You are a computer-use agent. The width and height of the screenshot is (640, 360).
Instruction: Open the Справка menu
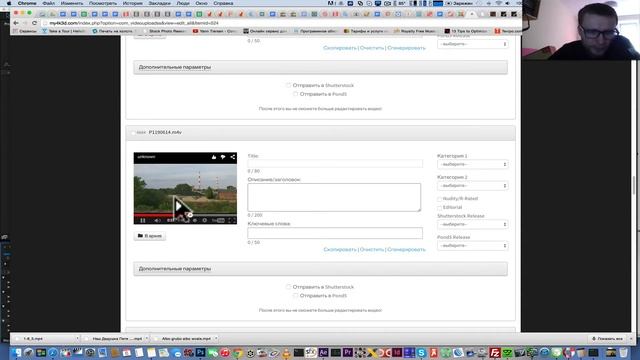pos(223,3)
